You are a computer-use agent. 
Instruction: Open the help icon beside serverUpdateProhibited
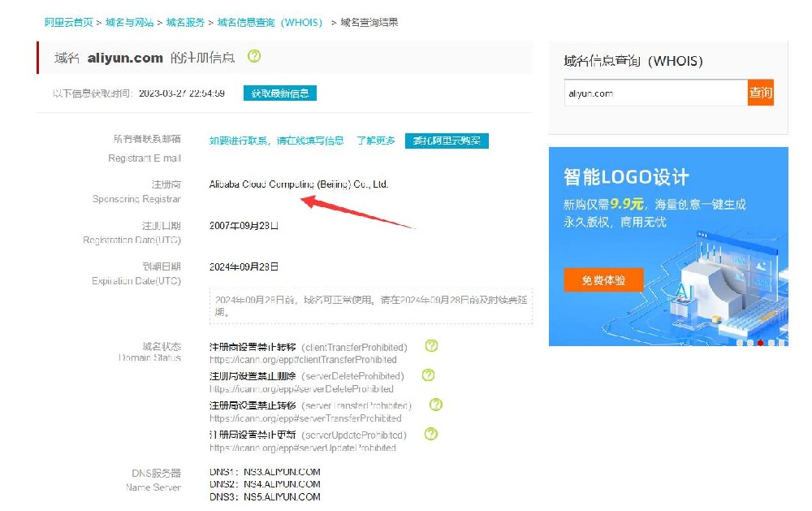(431, 434)
